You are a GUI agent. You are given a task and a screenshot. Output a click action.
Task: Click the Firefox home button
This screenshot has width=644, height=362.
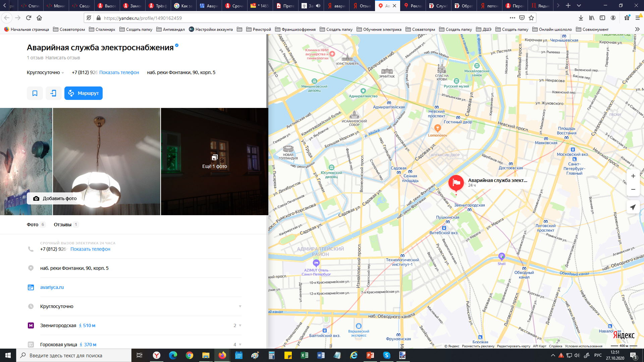pyautogui.click(x=39, y=18)
